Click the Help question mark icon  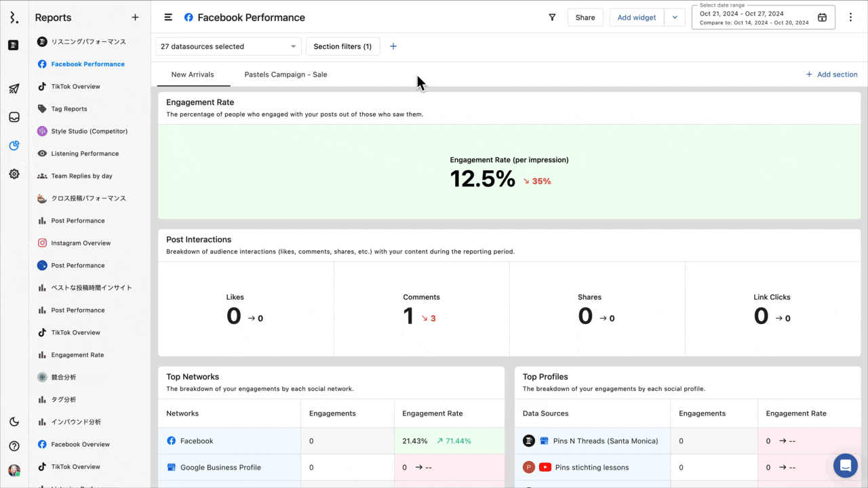(x=14, y=446)
